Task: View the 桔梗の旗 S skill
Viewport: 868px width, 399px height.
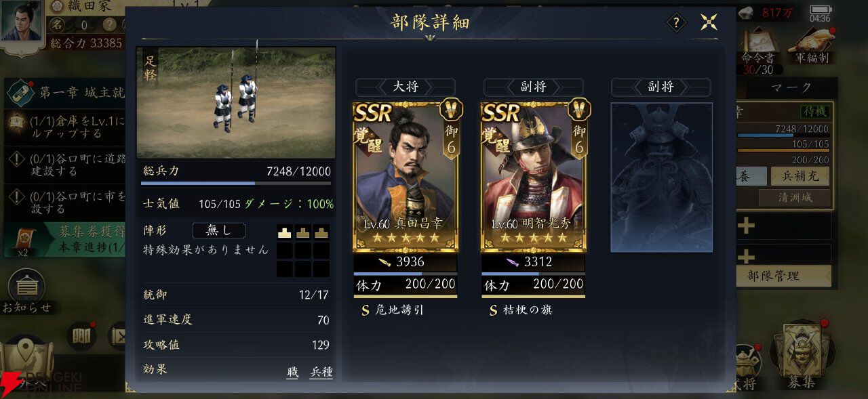Action: pyautogui.click(x=521, y=310)
